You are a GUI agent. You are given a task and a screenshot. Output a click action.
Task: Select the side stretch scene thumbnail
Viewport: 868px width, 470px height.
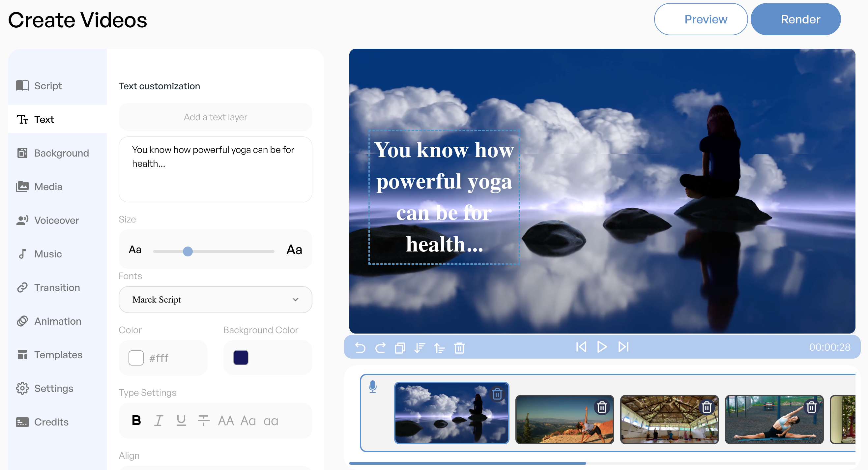(774, 420)
